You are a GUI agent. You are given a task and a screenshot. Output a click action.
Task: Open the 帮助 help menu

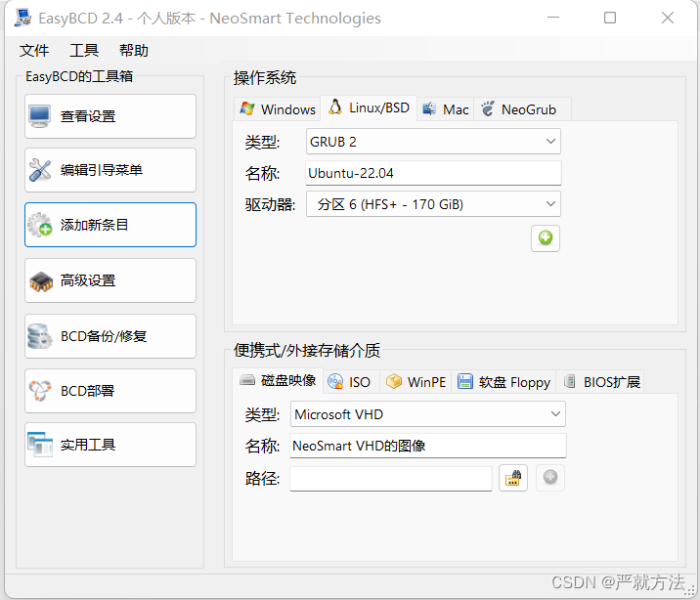(134, 51)
